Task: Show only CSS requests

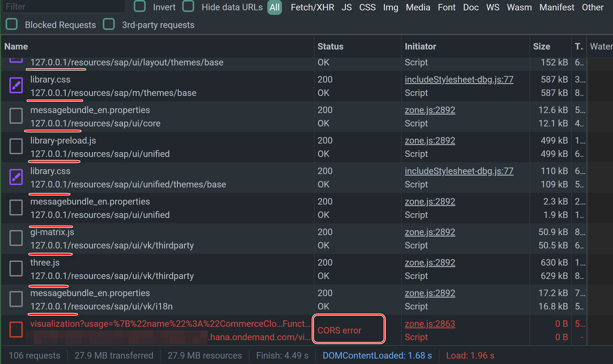Action: pyautogui.click(x=367, y=7)
